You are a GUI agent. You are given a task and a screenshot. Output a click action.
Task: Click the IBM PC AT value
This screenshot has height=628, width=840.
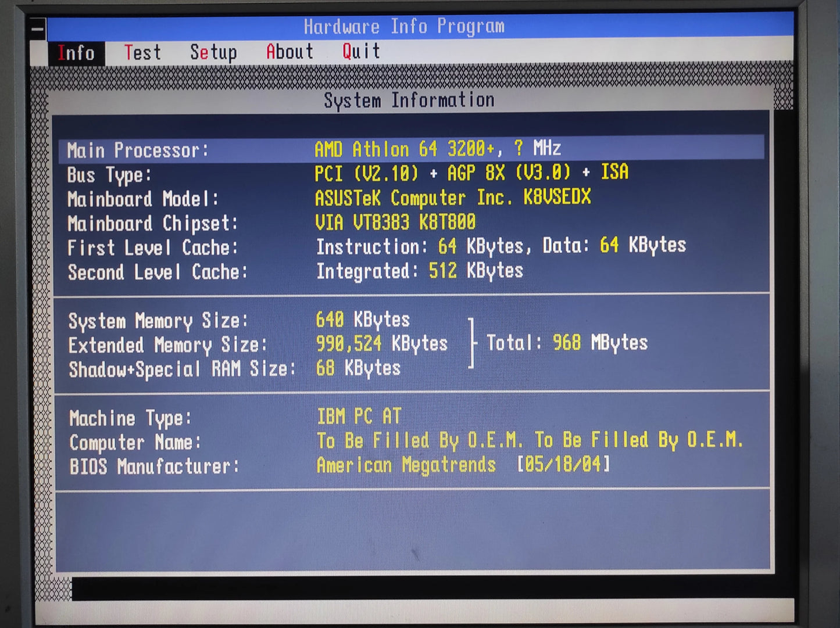[x=359, y=417]
